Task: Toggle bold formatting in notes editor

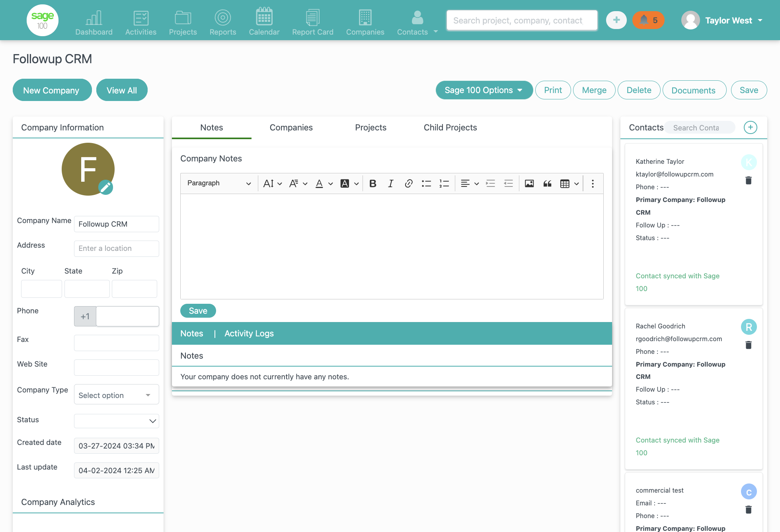Action: click(x=373, y=183)
